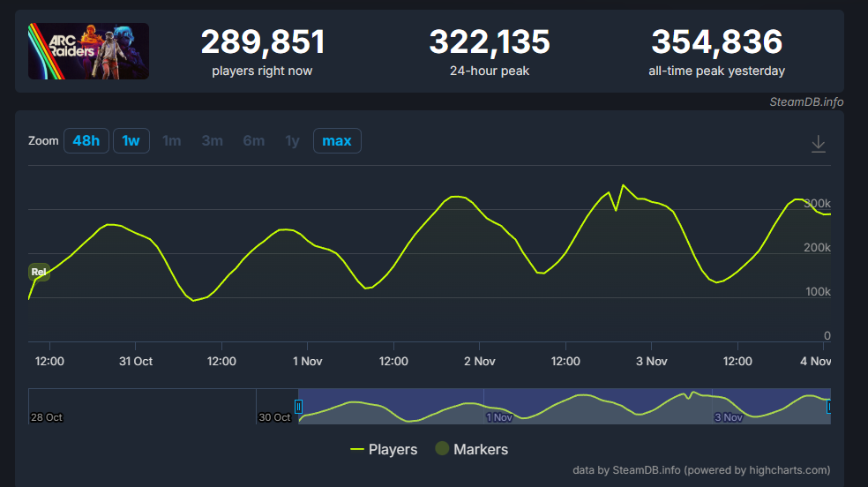This screenshot has height=487, width=868.
Task: Select the 1m zoom range
Action: 172,141
